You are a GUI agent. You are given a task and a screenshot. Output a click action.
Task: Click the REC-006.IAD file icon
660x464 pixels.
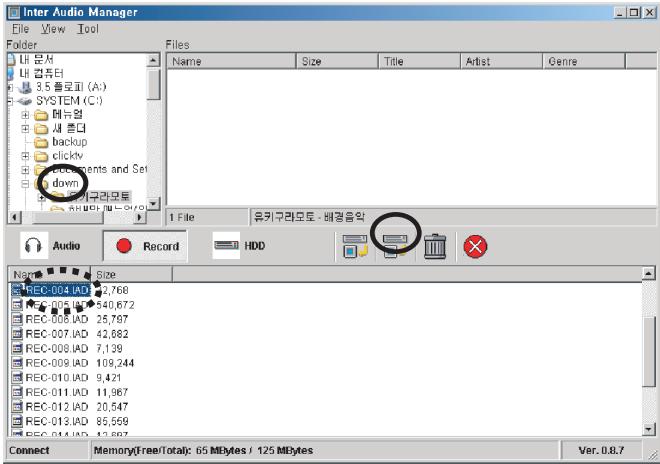pyautogui.click(x=17, y=319)
